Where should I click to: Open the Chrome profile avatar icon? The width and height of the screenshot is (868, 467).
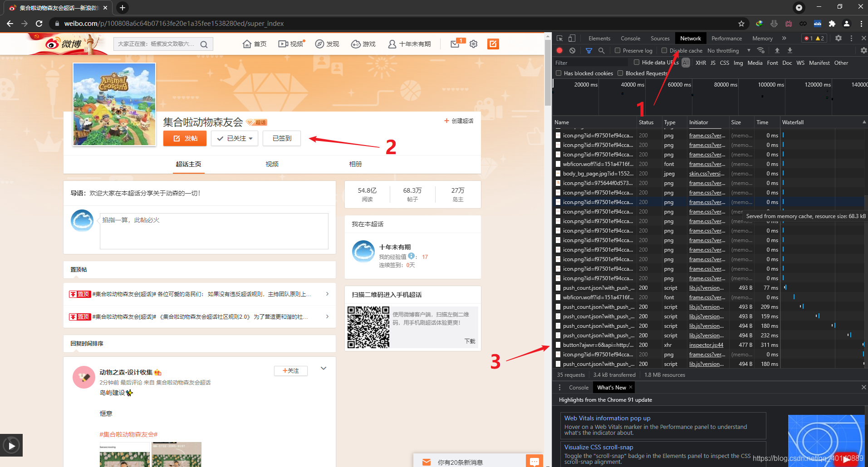(x=847, y=24)
